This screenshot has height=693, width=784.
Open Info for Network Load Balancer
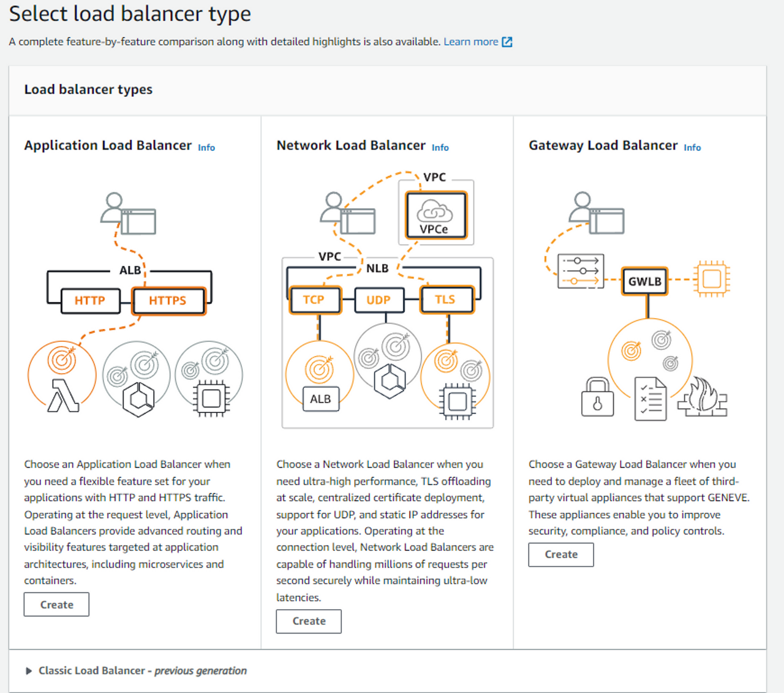[440, 148]
